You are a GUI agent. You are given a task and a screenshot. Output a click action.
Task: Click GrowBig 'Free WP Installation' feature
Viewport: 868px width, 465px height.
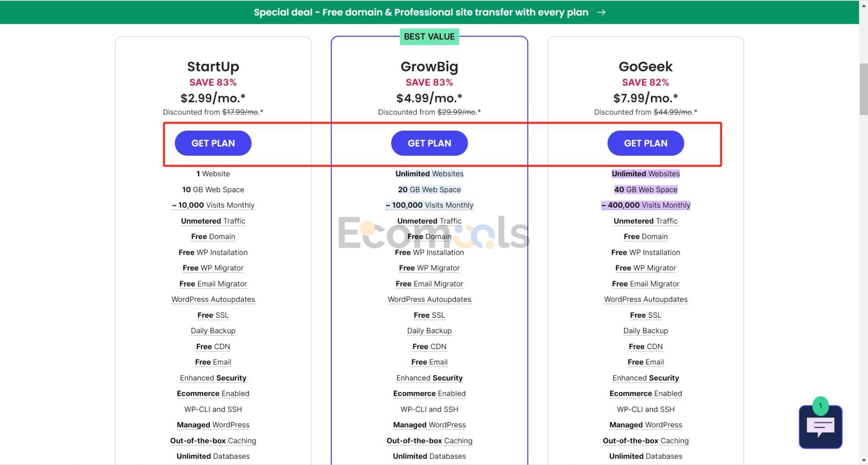coord(429,252)
